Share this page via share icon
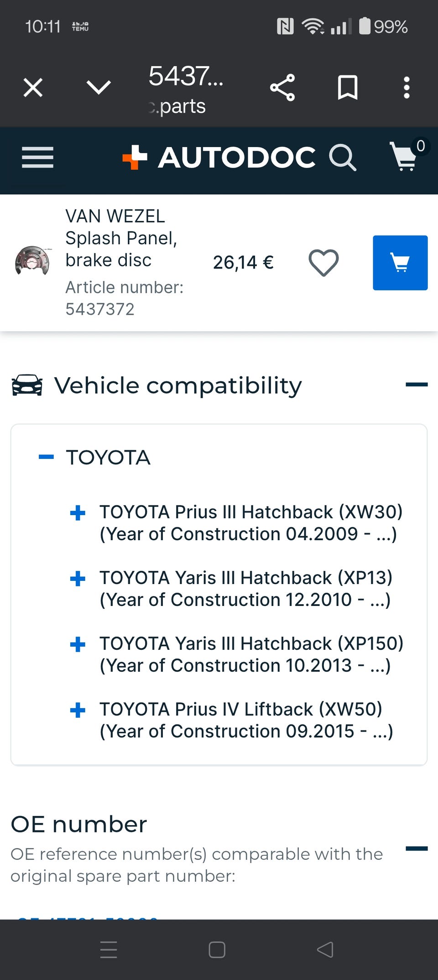 click(282, 88)
